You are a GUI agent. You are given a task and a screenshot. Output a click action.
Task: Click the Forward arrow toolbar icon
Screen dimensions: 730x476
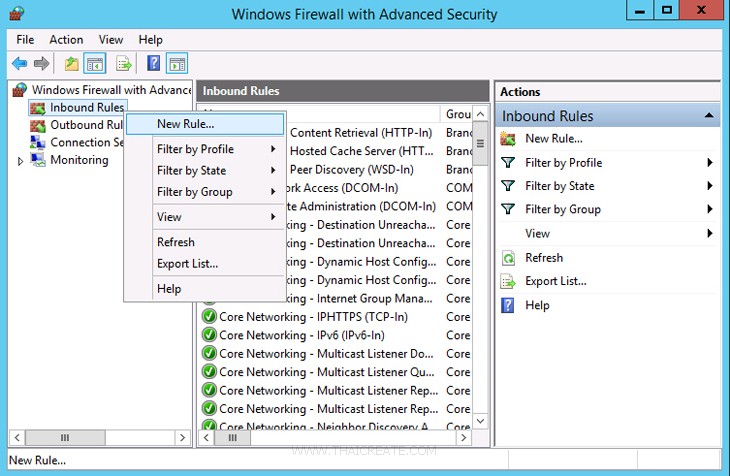(x=41, y=63)
